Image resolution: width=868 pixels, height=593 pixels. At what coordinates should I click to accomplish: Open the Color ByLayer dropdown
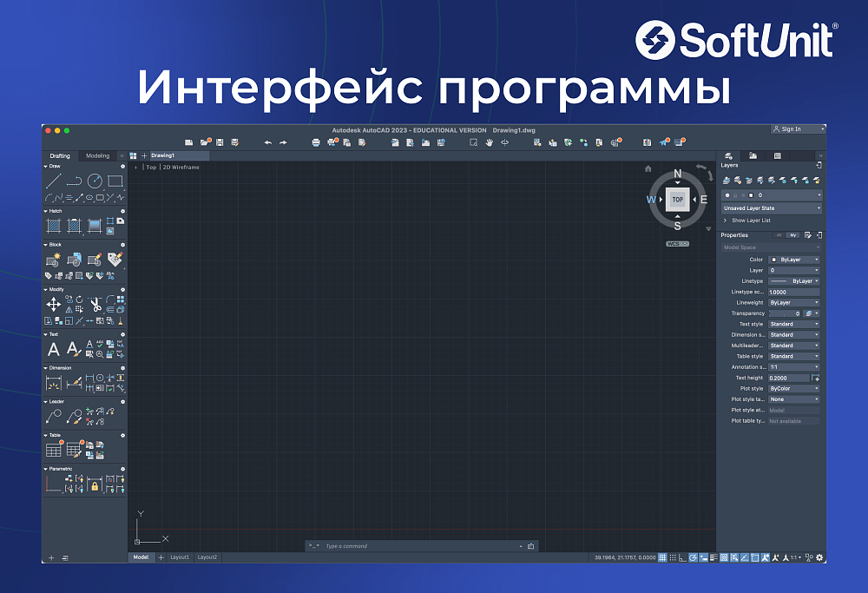tap(794, 260)
